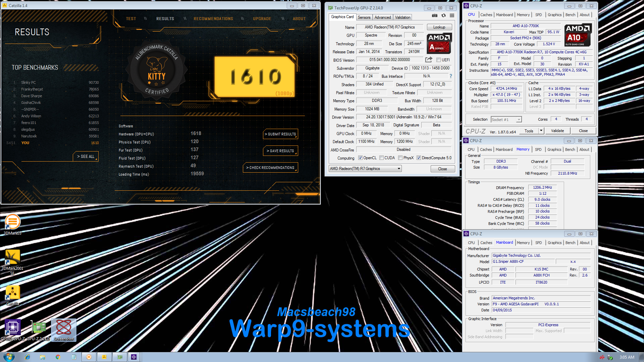Click the red system tray icon
This screenshot has width=644, height=362.
point(602,357)
